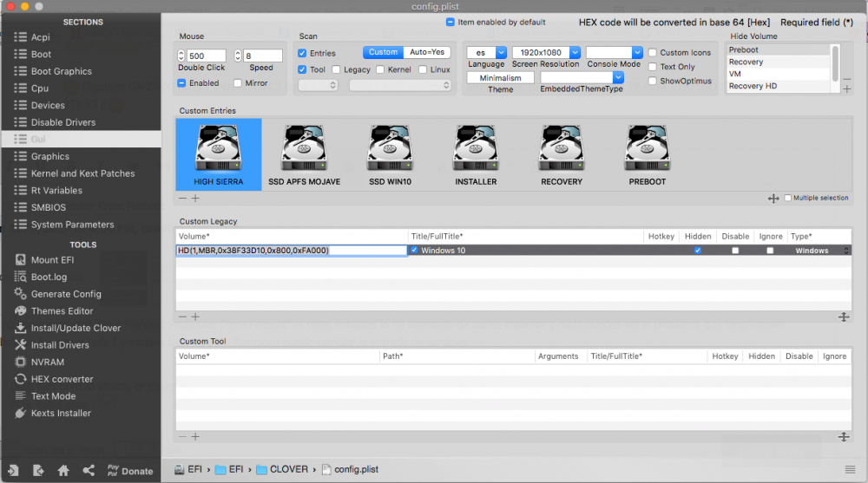Image resolution: width=868 pixels, height=483 pixels.
Task: Select RECOVERY drive entry
Action: [562, 155]
